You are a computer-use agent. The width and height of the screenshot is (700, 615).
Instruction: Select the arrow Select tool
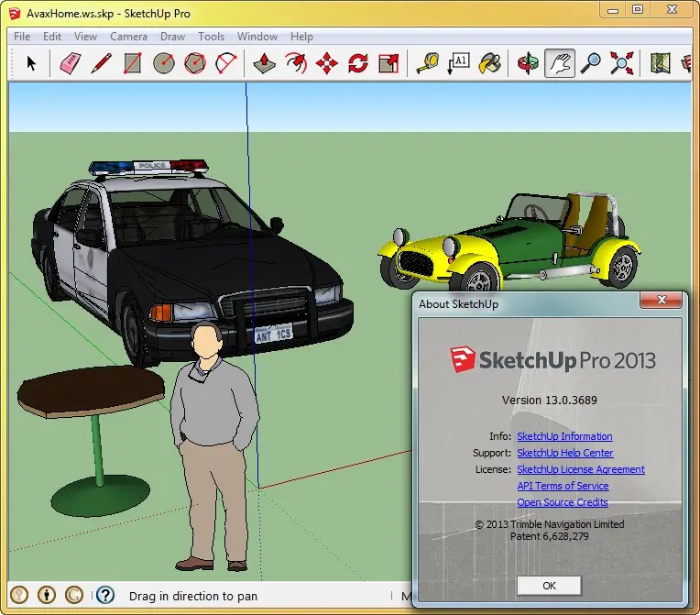(31, 63)
